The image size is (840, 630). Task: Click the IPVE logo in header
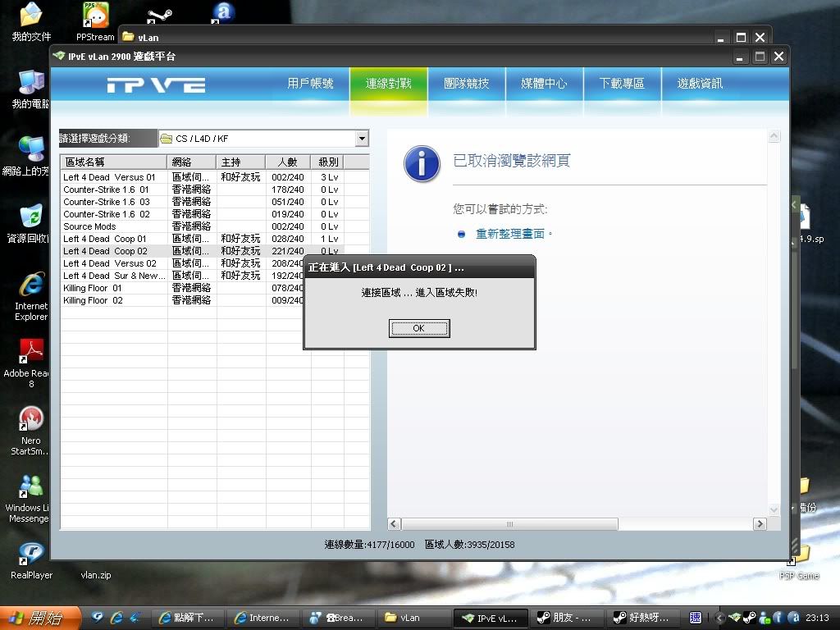(156, 85)
